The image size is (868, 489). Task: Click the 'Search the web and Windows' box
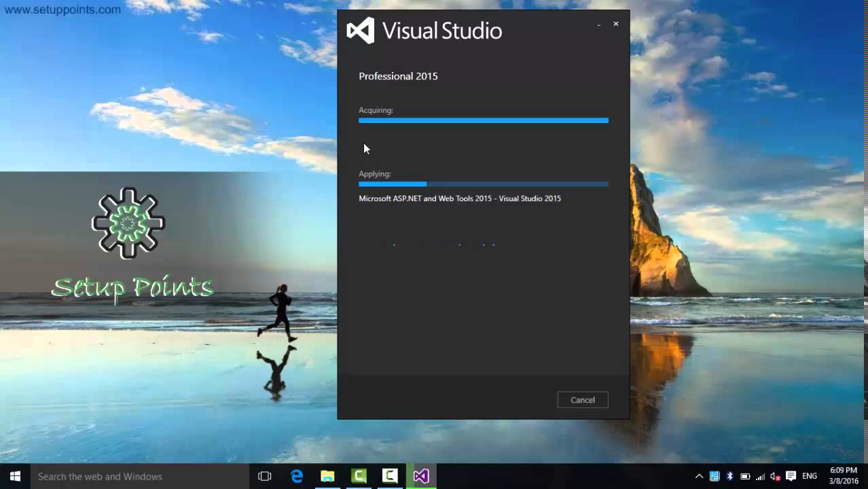pyautogui.click(x=140, y=476)
